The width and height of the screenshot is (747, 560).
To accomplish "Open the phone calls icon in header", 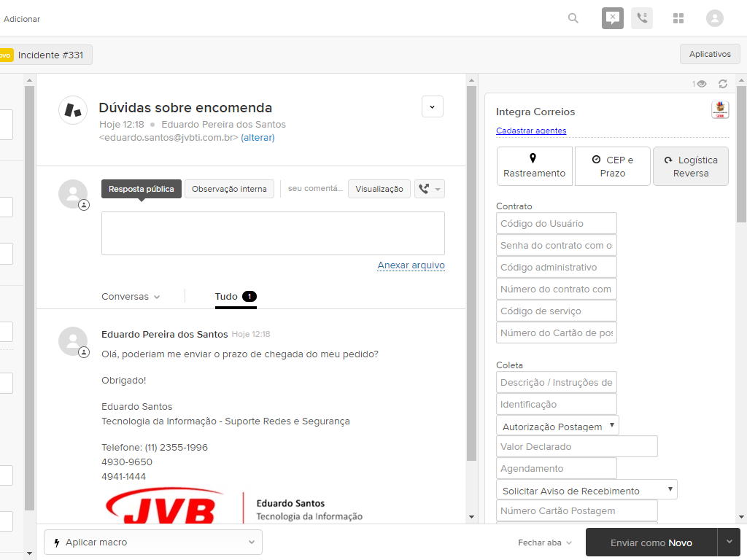I will click(x=642, y=18).
